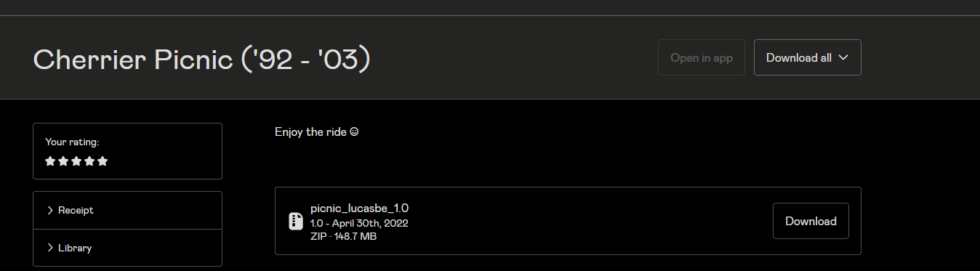This screenshot has width=980, height=271.
Task: Click the chevron arrow next to Library
Action: click(x=50, y=248)
